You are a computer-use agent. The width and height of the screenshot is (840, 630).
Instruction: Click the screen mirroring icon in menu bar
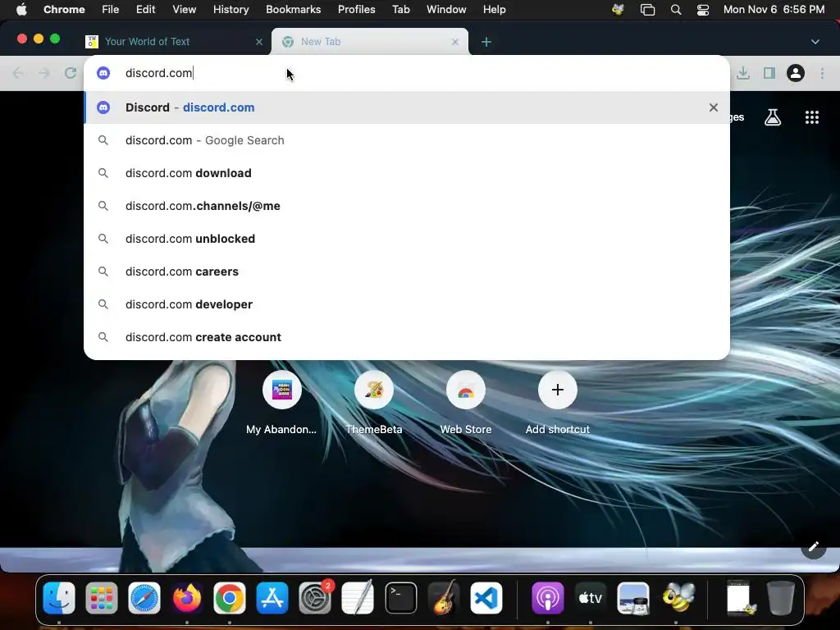(648, 10)
